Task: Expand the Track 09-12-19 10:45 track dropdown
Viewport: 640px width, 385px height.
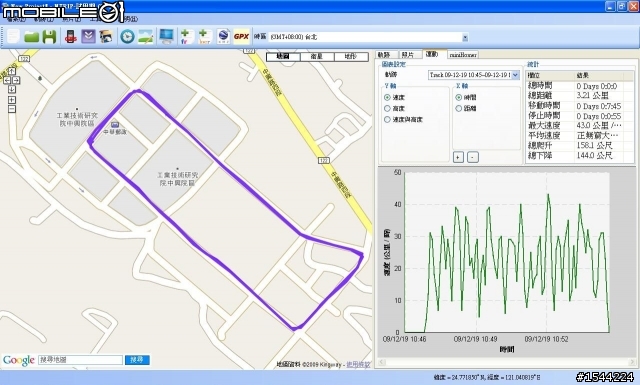Action: 515,75
